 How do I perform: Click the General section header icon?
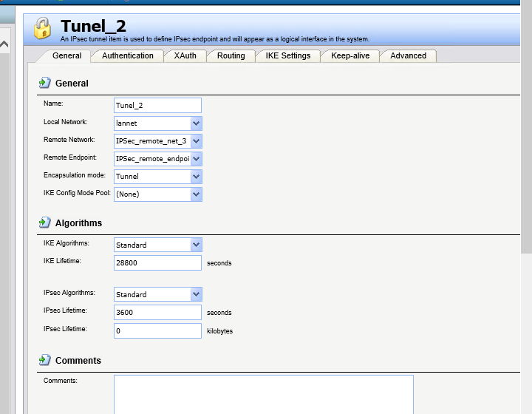[x=44, y=83]
